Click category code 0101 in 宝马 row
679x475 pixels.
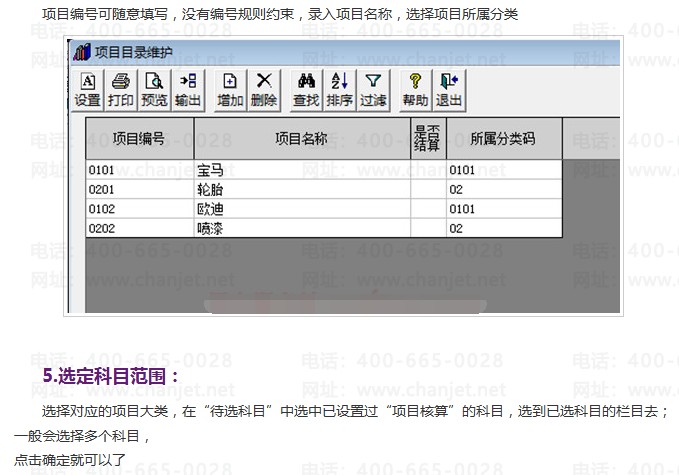504,170
